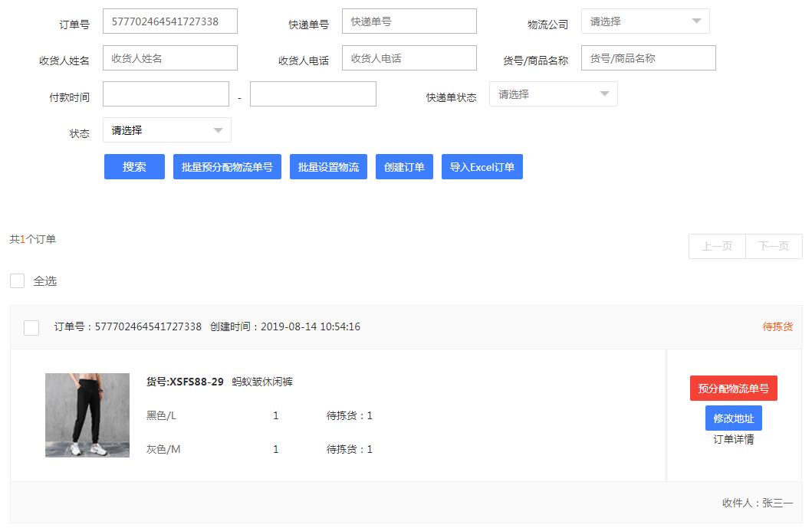Click 上一页 previous page button
Viewport: 812px width, 528px height.
click(x=716, y=246)
